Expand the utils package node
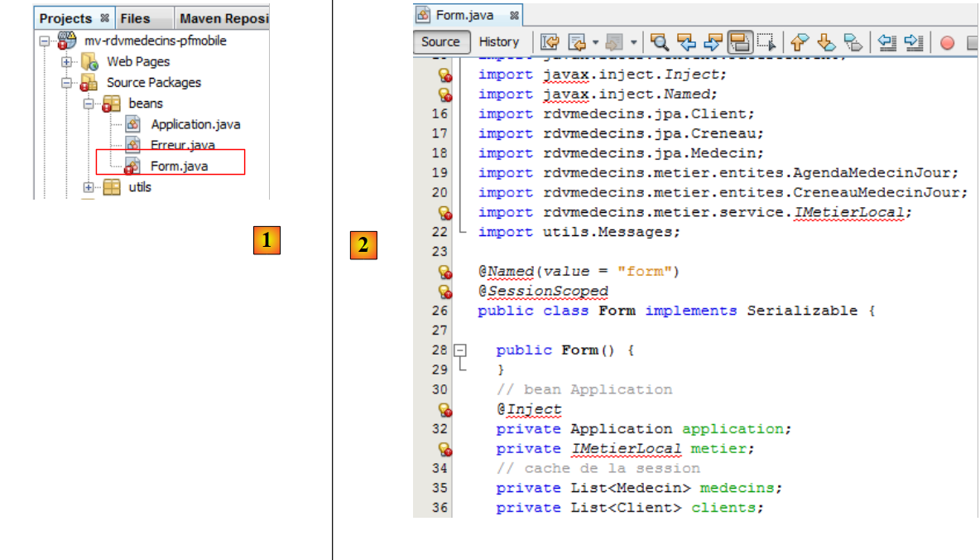This screenshot has width=980, height=560. (88, 187)
